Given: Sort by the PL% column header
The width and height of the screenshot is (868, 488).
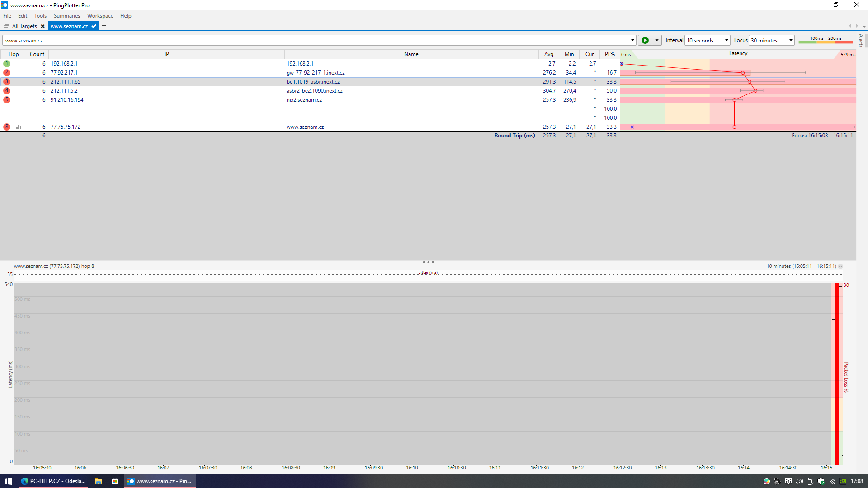Looking at the screenshot, I should 609,54.
